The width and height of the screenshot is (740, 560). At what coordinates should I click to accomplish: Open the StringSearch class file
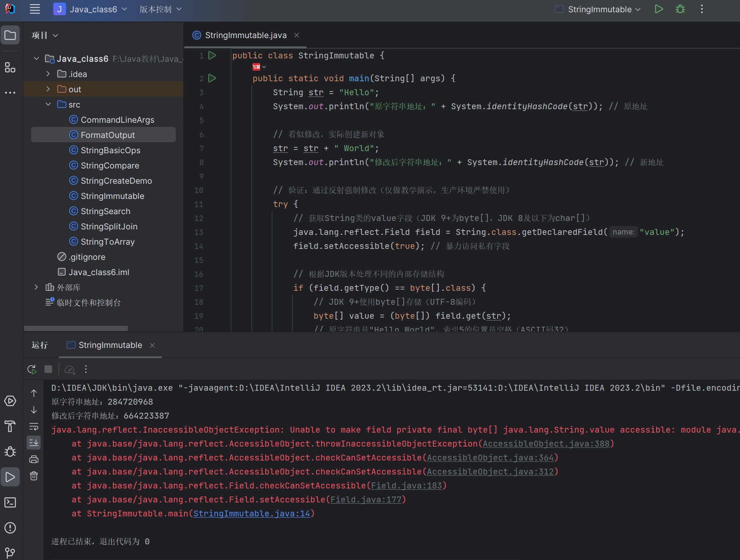pyautogui.click(x=105, y=211)
